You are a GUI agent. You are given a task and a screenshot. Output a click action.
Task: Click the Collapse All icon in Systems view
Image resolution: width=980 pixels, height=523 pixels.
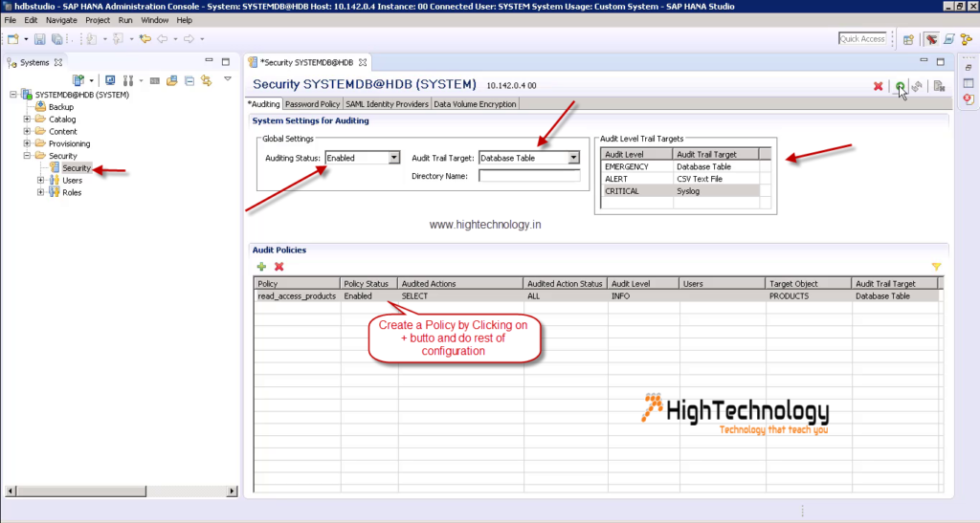(x=189, y=80)
